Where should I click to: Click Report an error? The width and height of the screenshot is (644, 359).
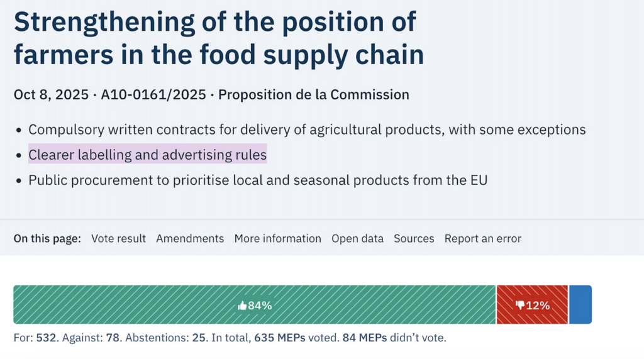tap(482, 239)
